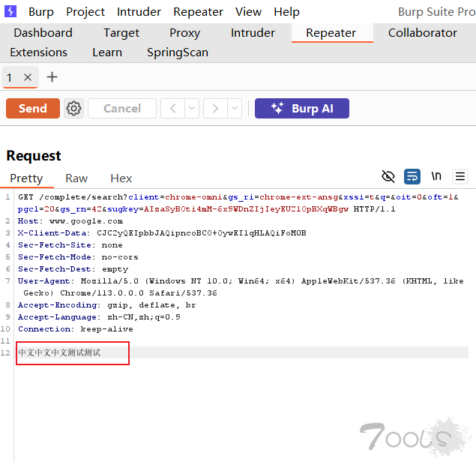Screen dimensions: 476x462
Task: Switch to the Proxy tab
Action: tap(184, 33)
